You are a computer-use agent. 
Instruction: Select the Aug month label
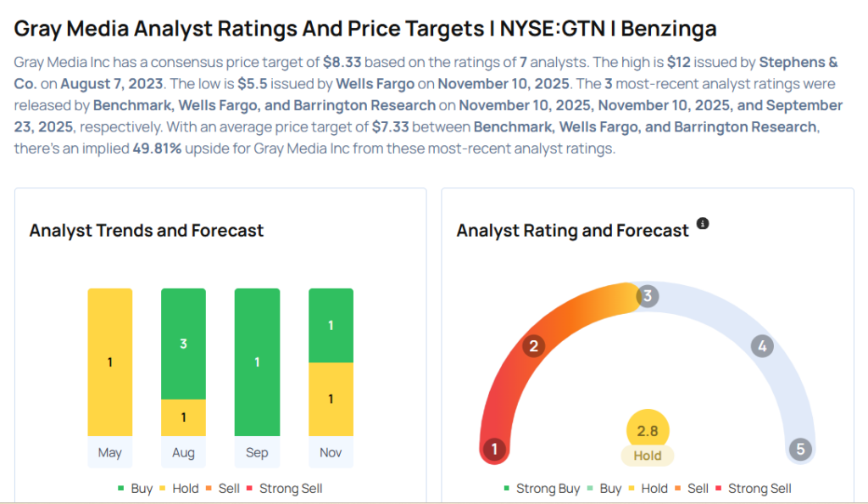pos(183,452)
